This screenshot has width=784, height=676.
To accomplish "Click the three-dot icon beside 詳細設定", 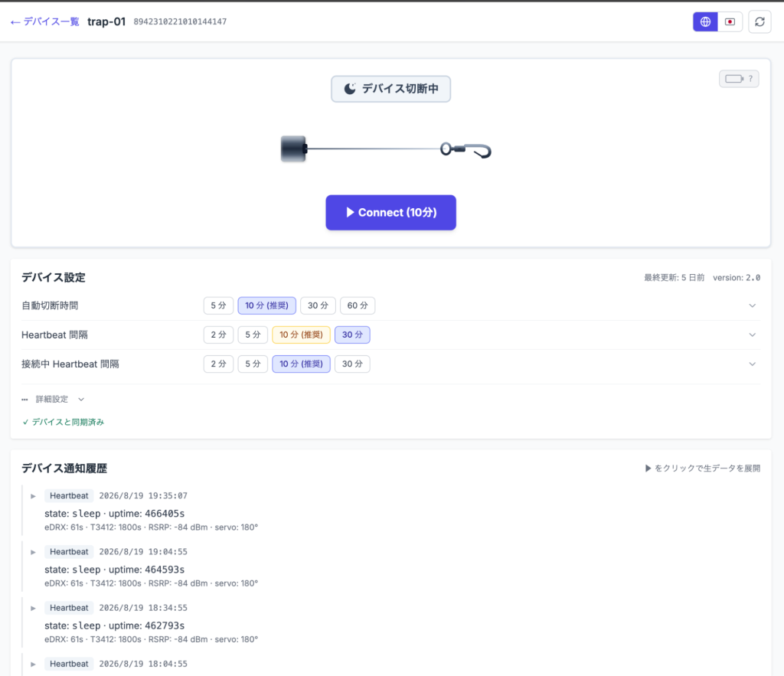I will coord(25,400).
